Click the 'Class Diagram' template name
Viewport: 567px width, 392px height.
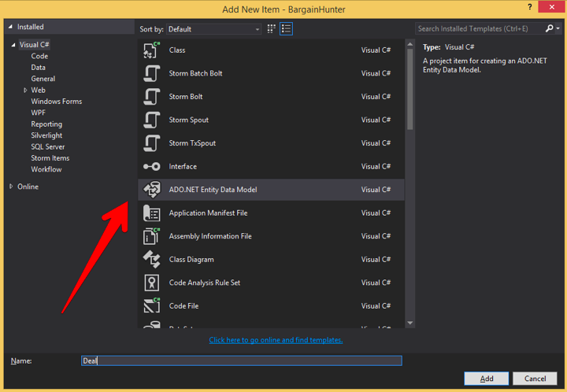[191, 260]
